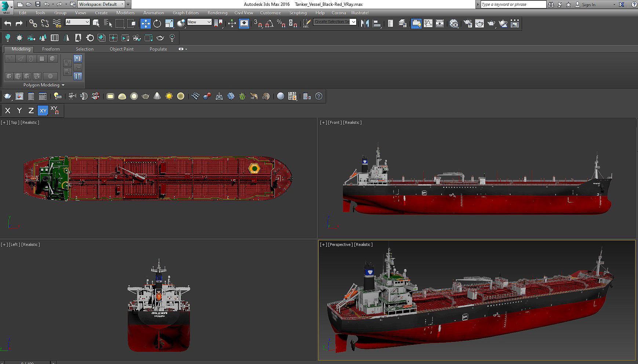Click the light bulb icon in second toolbar
The height and width of the screenshot is (364, 638).
point(8,38)
